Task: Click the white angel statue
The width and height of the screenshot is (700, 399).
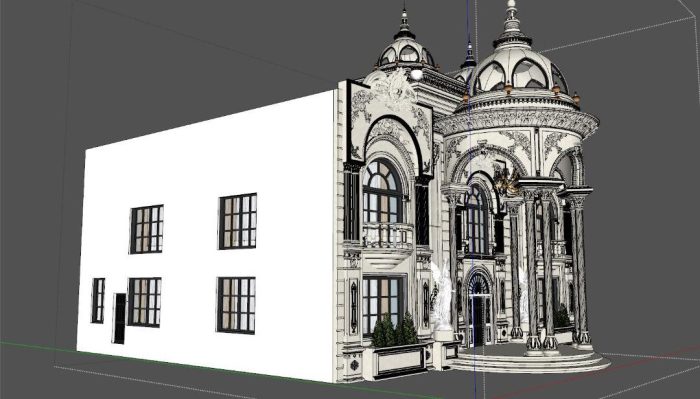Action: pyautogui.click(x=443, y=300)
